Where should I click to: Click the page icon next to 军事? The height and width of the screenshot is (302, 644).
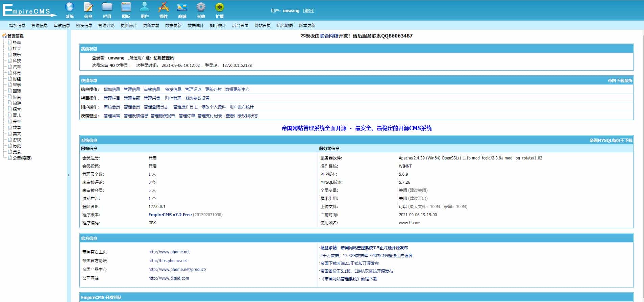click(10, 84)
